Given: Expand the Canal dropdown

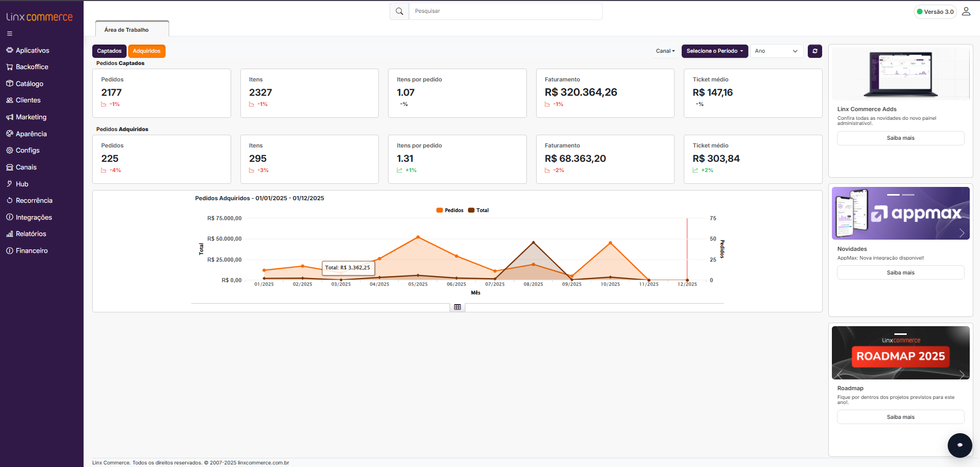Looking at the screenshot, I should [665, 51].
